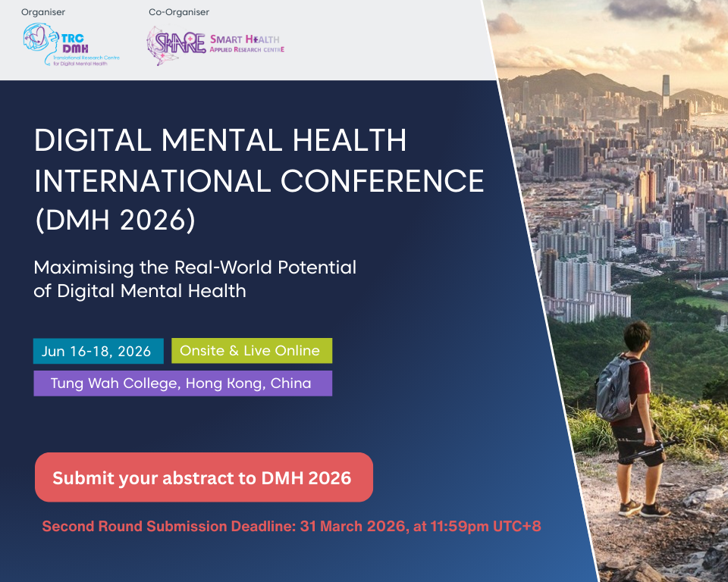Click the Submit your abstract to DMH 2026 button
728x582 pixels.
click(x=204, y=477)
